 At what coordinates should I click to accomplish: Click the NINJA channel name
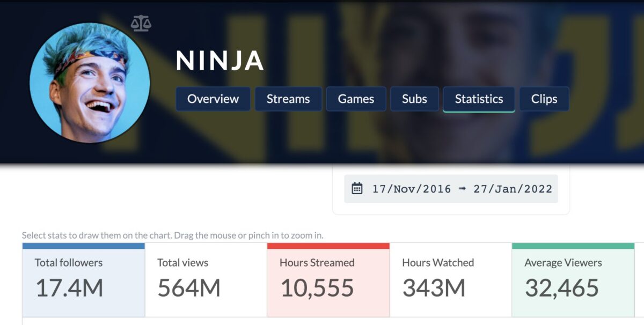[x=221, y=62]
